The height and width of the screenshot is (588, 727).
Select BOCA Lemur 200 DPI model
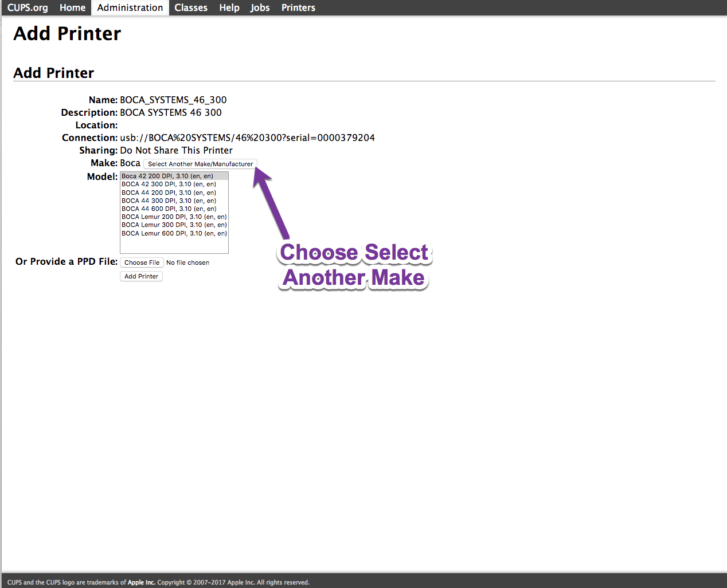pos(174,217)
